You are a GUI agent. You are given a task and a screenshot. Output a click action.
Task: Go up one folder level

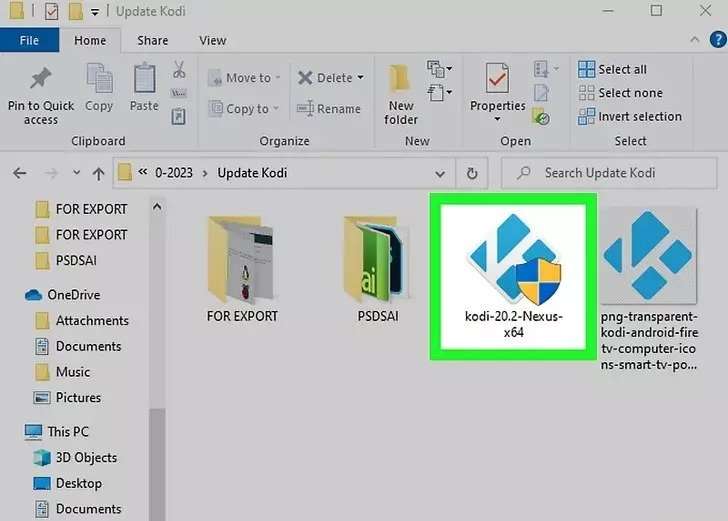point(98,174)
